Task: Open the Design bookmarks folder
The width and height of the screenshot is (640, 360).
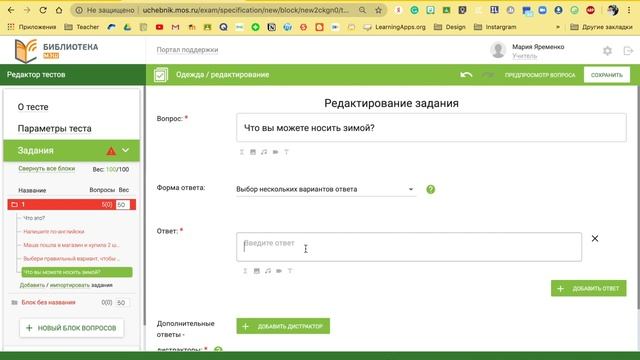Action: point(449,27)
